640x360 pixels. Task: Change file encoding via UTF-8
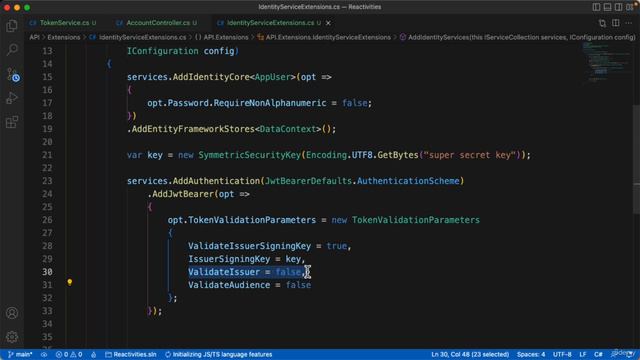click(562, 354)
